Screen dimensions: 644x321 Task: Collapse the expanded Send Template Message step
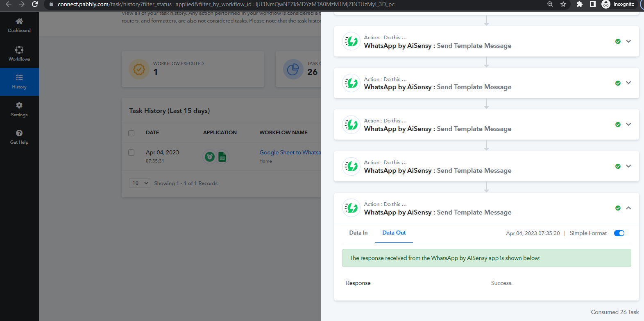628,208
